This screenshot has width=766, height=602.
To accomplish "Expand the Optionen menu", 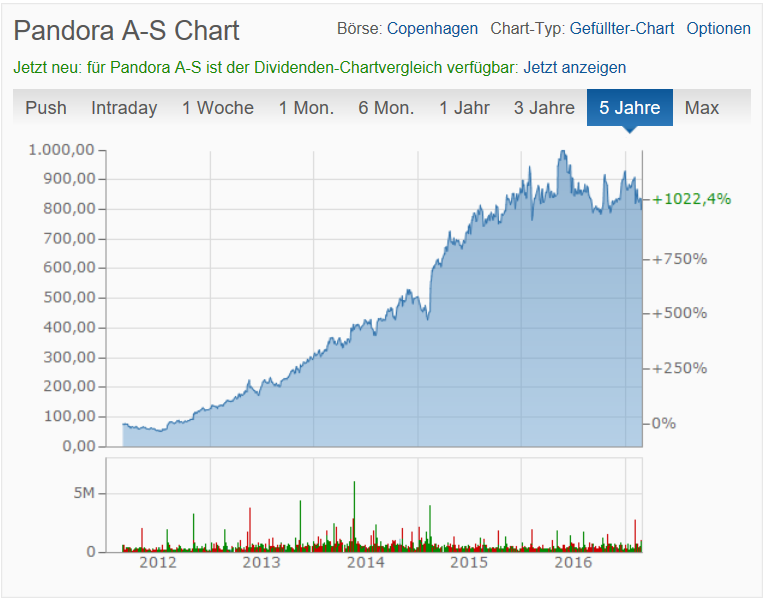I will click(718, 29).
